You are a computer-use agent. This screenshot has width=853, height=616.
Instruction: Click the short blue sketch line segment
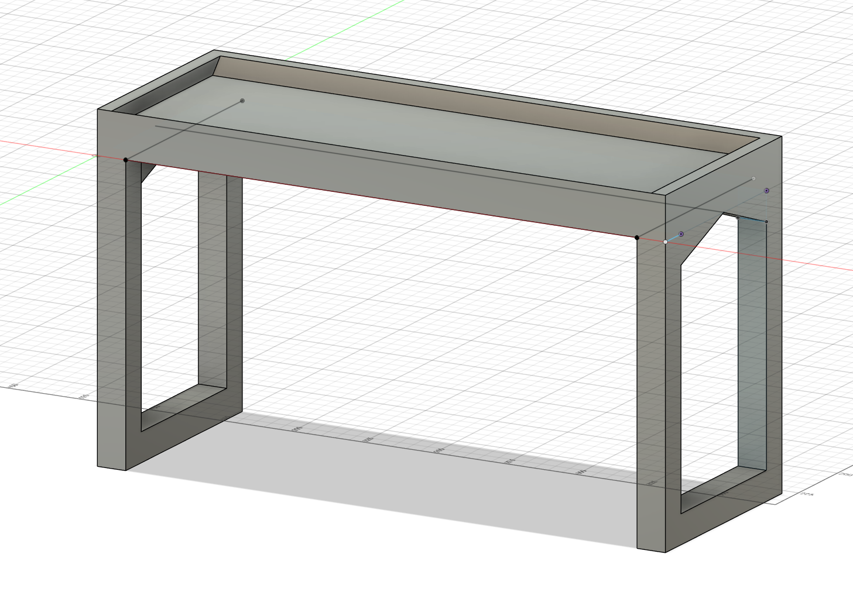pyautogui.click(x=673, y=238)
